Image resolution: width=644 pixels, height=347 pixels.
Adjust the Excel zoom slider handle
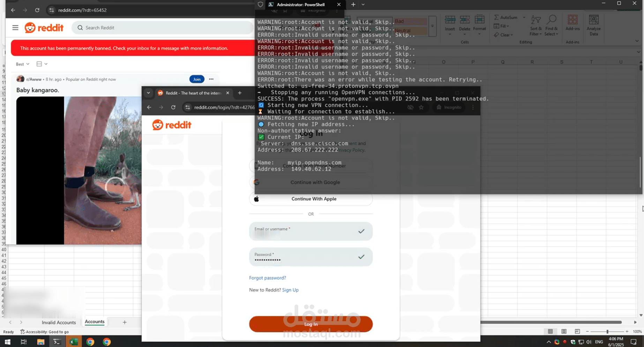[x=607, y=331]
